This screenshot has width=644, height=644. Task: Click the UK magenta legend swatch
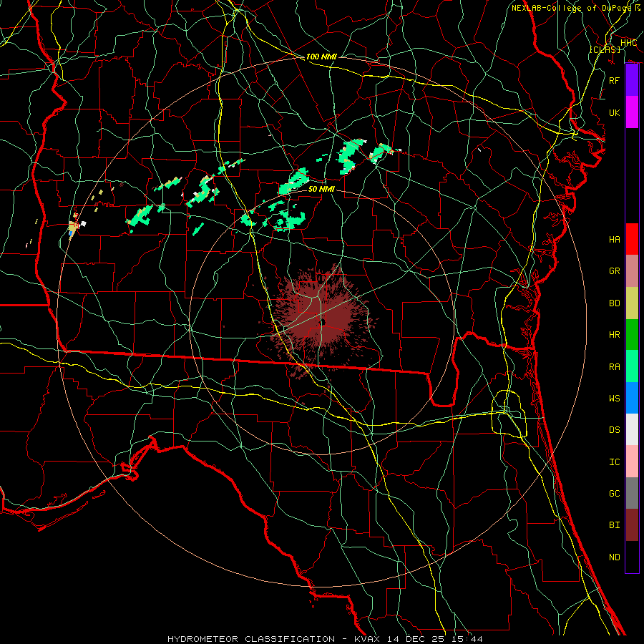tap(632, 112)
